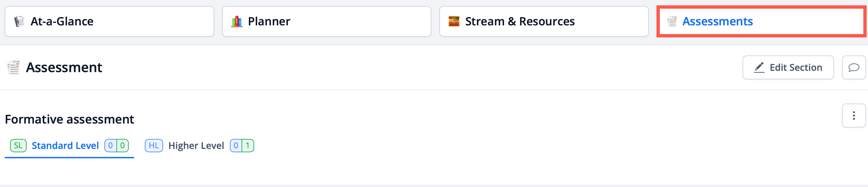Open the section comments speech bubble
This screenshot has width=868, height=187.
tap(853, 67)
